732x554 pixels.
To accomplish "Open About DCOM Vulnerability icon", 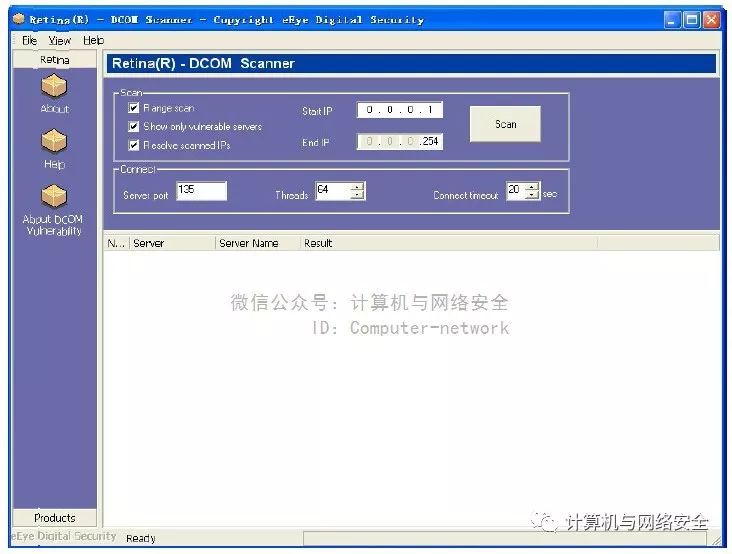I will [x=54, y=197].
